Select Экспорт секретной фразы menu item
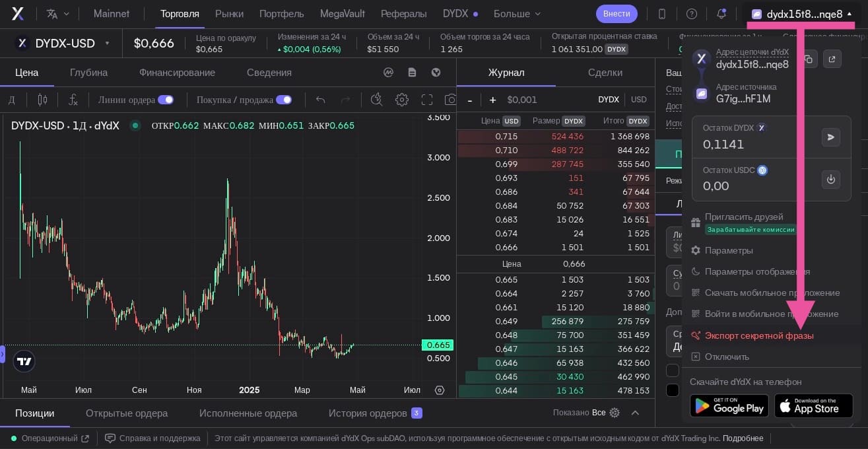868x449 pixels. click(759, 335)
